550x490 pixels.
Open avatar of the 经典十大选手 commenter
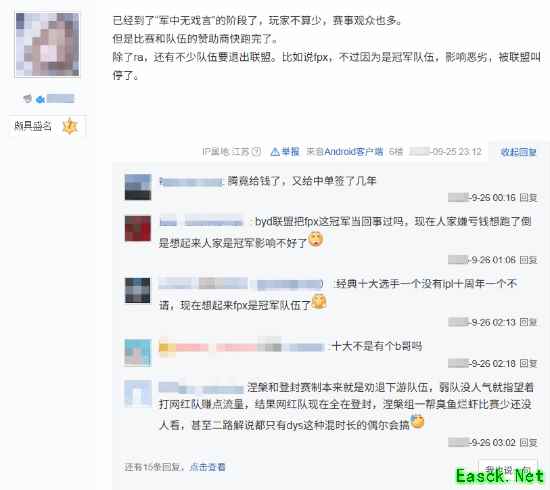(138, 290)
